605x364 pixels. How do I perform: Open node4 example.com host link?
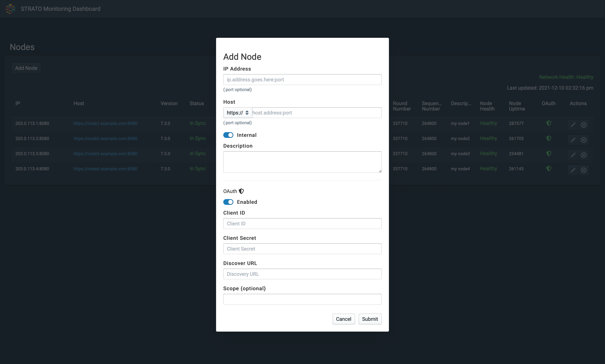tap(106, 169)
